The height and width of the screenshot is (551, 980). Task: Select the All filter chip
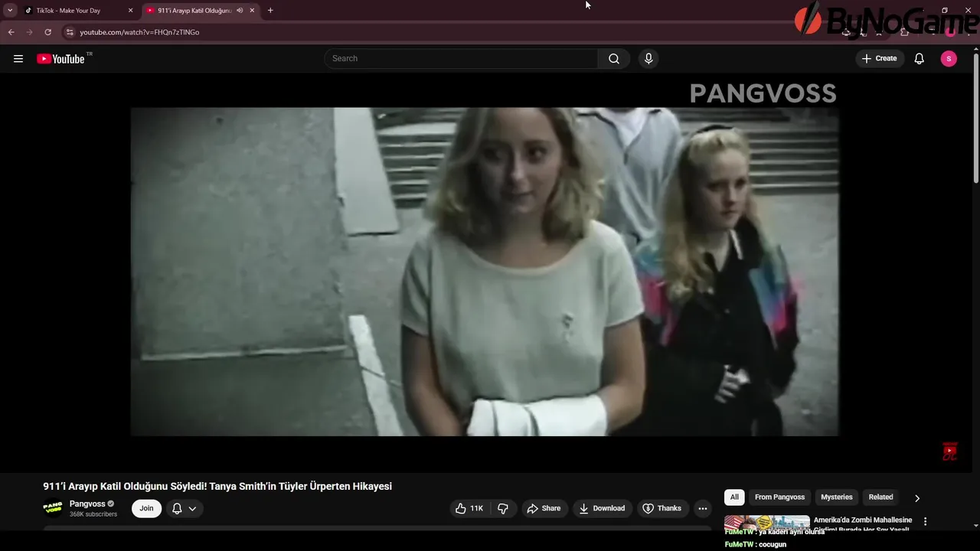click(734, 497)
